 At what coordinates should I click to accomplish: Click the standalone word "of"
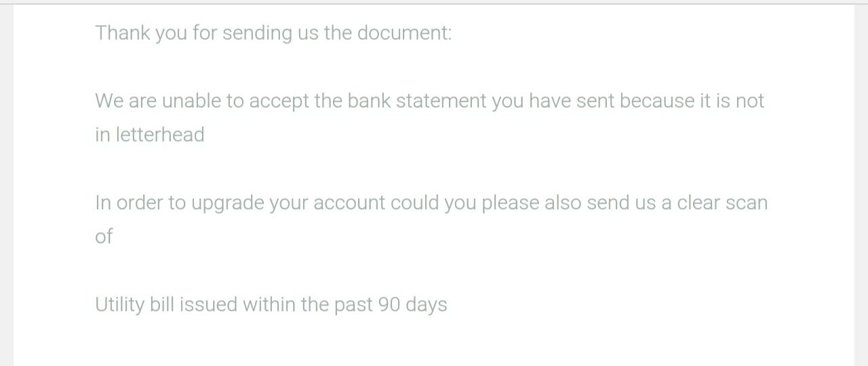click(104, 236)
